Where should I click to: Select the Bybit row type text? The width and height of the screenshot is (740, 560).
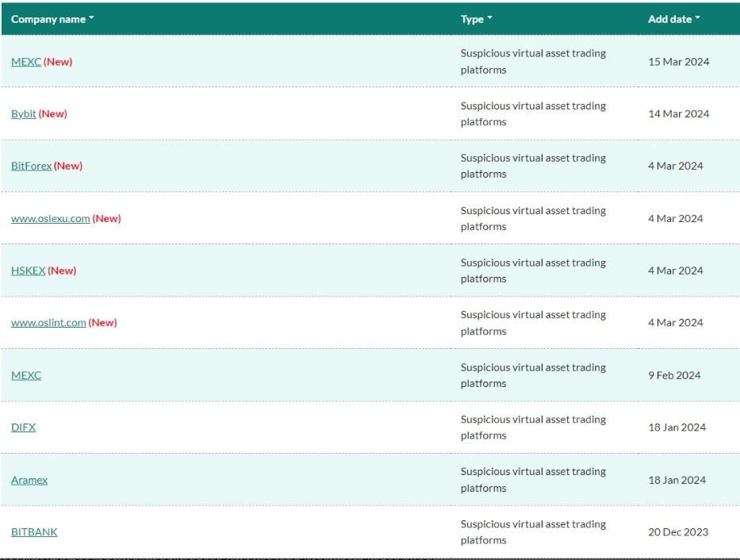pyautogui.click(x=533, y=113)
